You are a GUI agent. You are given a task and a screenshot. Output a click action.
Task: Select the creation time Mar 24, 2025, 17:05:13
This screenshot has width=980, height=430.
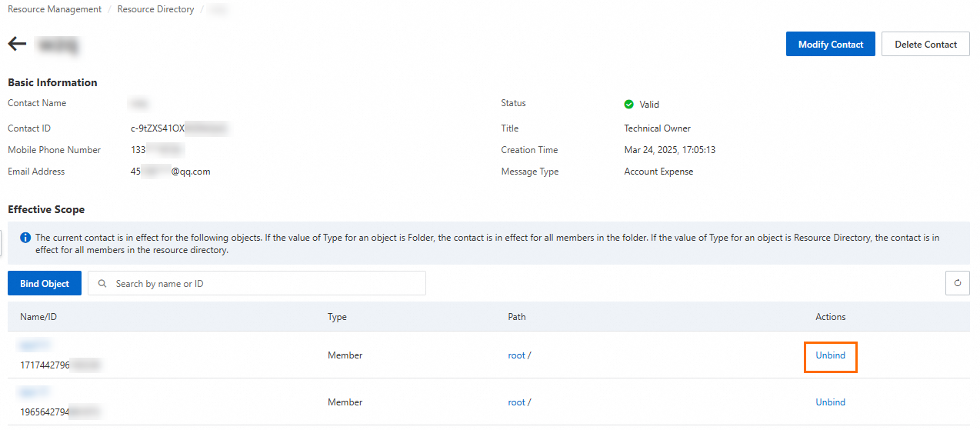point(669,150)
